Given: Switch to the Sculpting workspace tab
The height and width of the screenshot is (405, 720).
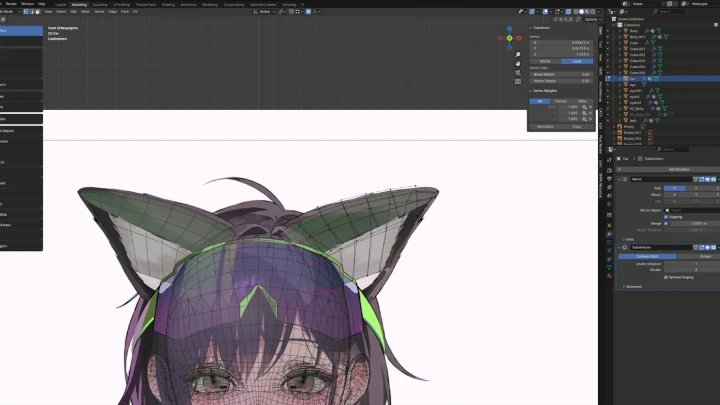Looking at the screenshot, I should pyautogui.click(x=100, y=5).
